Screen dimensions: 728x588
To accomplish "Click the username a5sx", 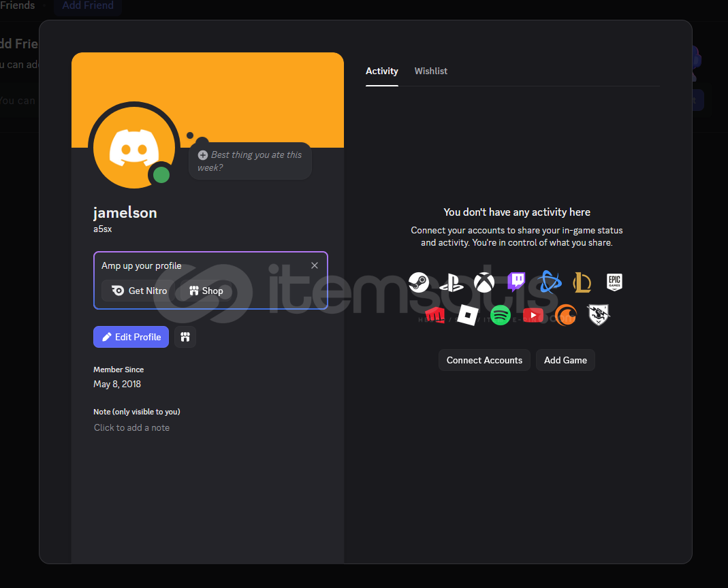I will coord(103,229).
